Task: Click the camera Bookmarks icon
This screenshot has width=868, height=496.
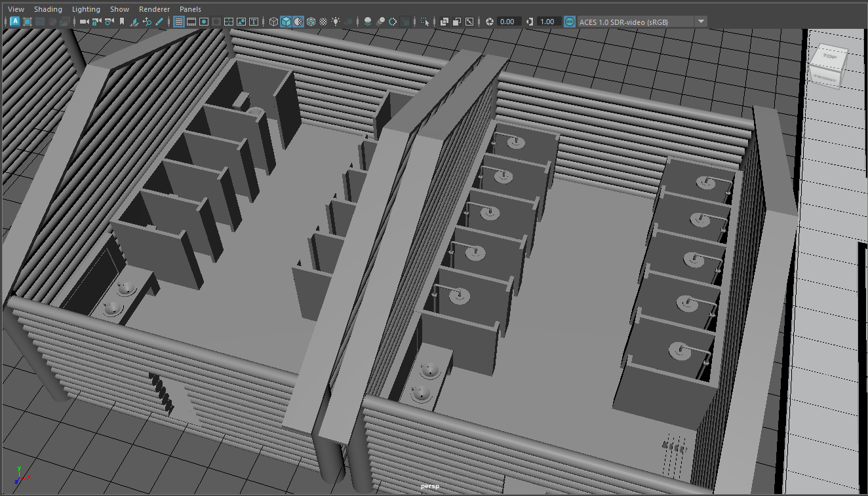Action: click(122, 22)
